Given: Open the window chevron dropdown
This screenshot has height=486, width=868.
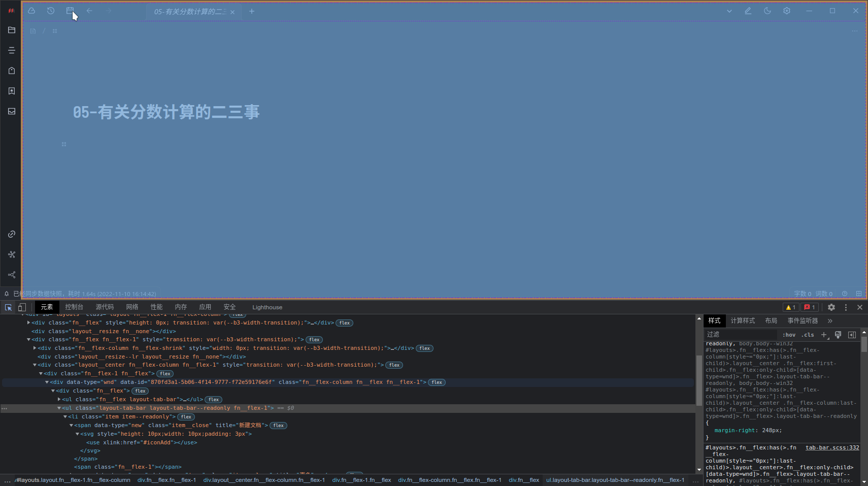Looking at the screenshot, I should (729, 11).
